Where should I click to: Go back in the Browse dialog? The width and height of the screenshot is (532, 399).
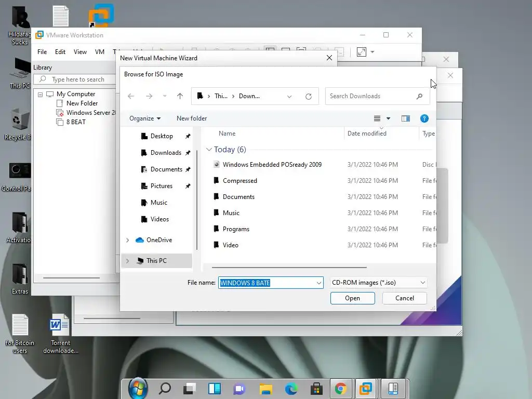click(x=131, y=96)
